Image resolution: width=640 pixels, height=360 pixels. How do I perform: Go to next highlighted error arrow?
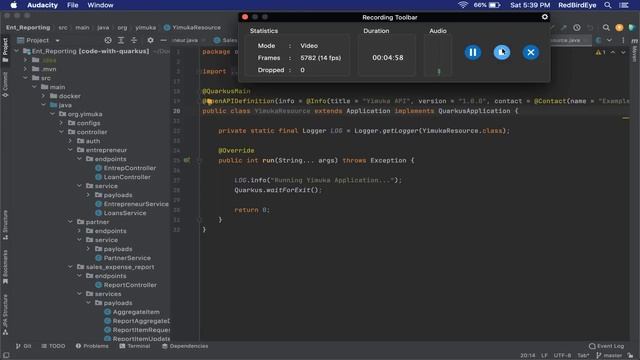[x=623, y=52]
